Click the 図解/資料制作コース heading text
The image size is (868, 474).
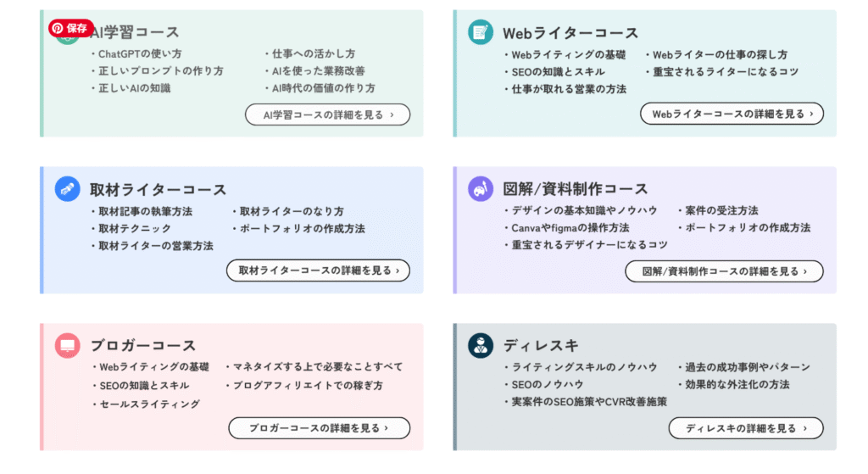click(576, 189)
